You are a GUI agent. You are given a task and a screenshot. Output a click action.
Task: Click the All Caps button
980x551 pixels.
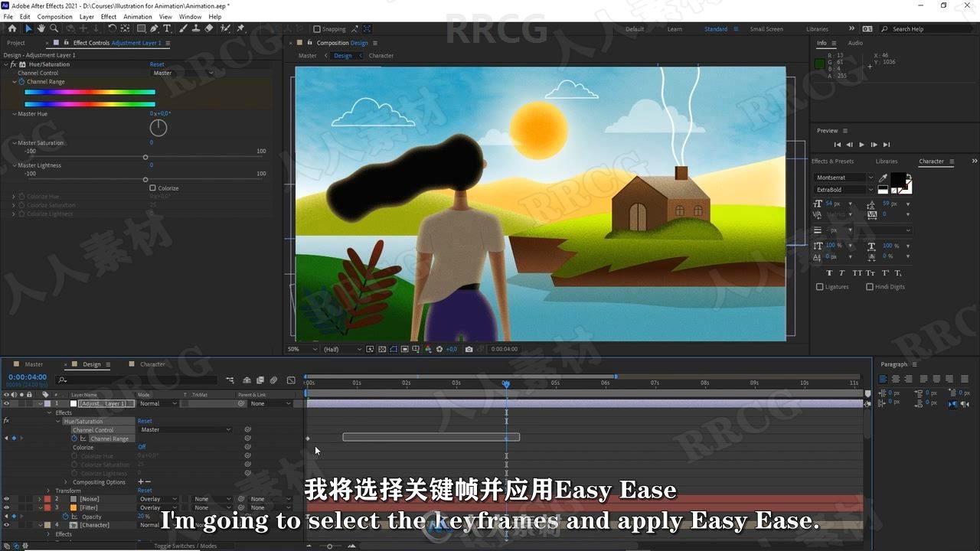tap(857, 273)
